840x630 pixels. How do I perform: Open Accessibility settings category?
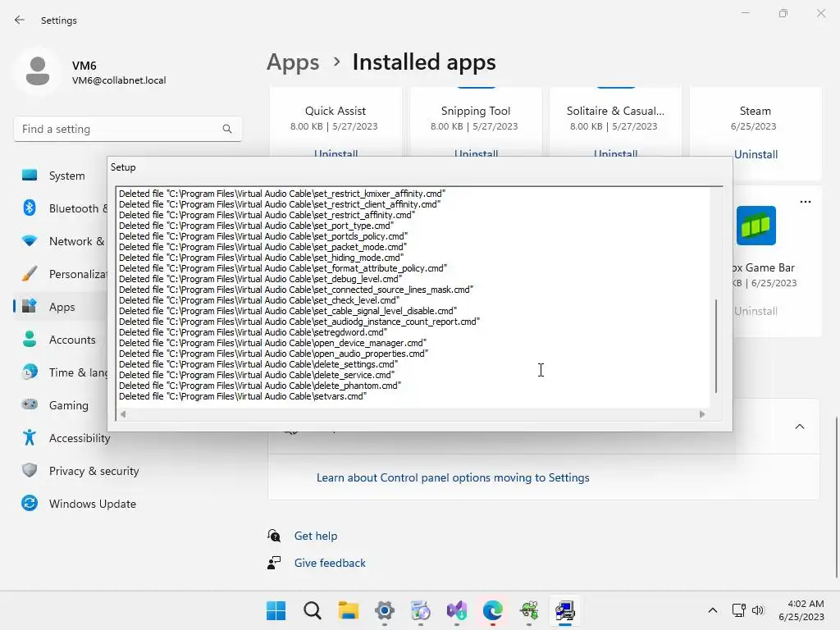click(80, 438)
